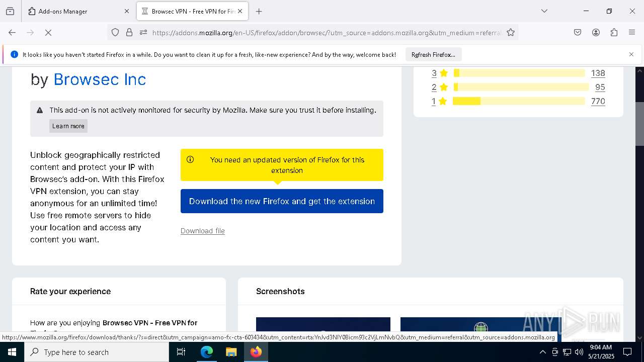
Task: Open the site permissions icon
Action: 143,32
